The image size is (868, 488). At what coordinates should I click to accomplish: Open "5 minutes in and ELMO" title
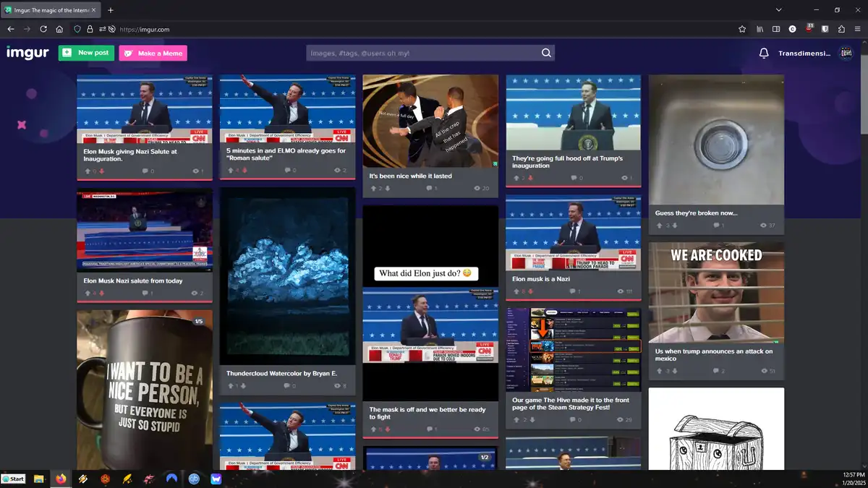tap(286, 154)
